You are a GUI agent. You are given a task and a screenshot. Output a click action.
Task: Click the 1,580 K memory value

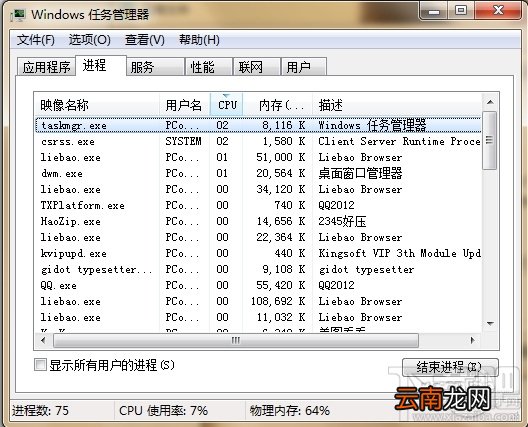pyautogui.click(x=284, y=141)
